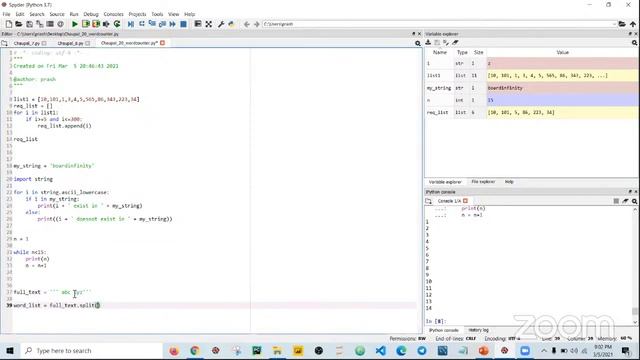Sort variables by the Size column header
640x360 pixels.
(x=478, y=52)
